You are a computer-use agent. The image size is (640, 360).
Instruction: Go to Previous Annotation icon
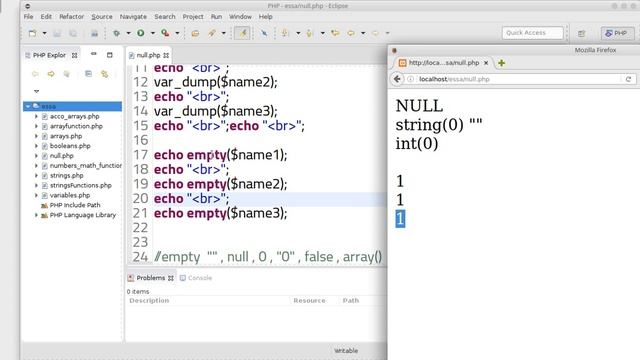tap(310, 33)
